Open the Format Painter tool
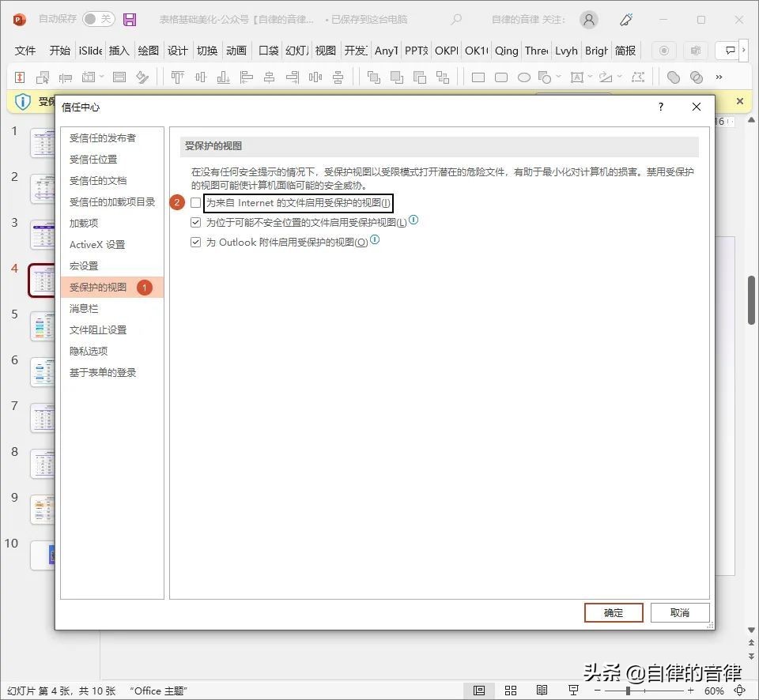This screenshot has height=700, width=759. click(143, 77)
